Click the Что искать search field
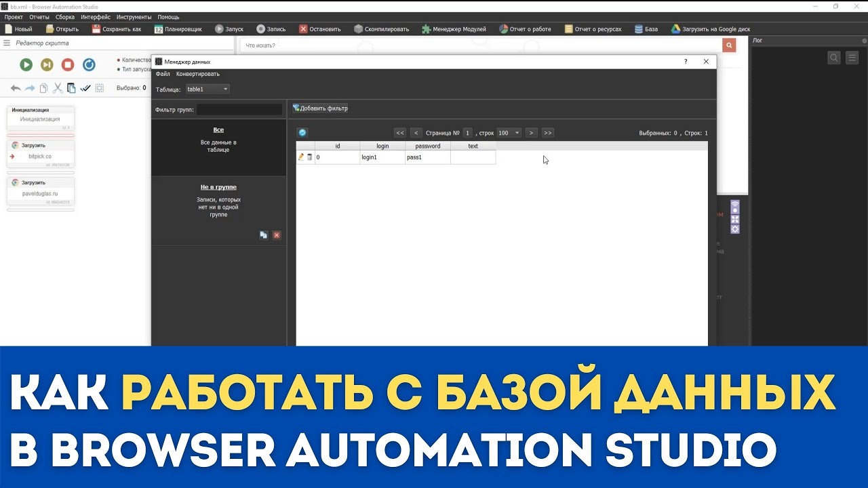The width and height of the screenshot is (868, 488). (x=481, y=45)
